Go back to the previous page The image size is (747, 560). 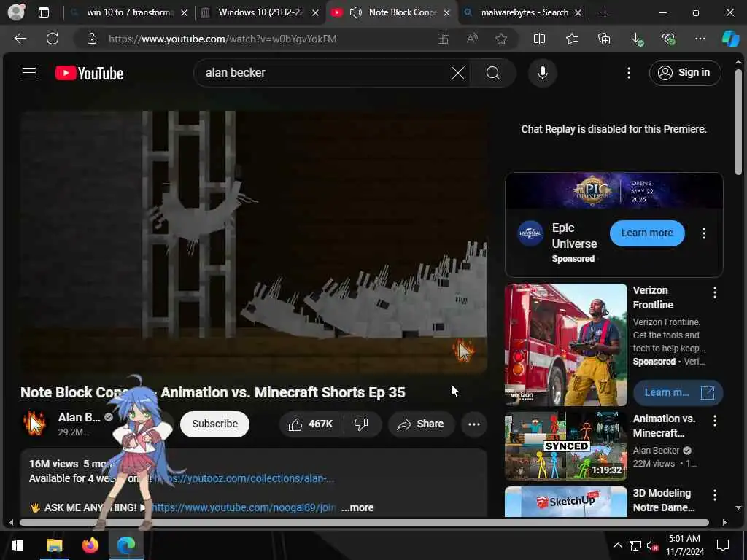[x=20, y=39]
